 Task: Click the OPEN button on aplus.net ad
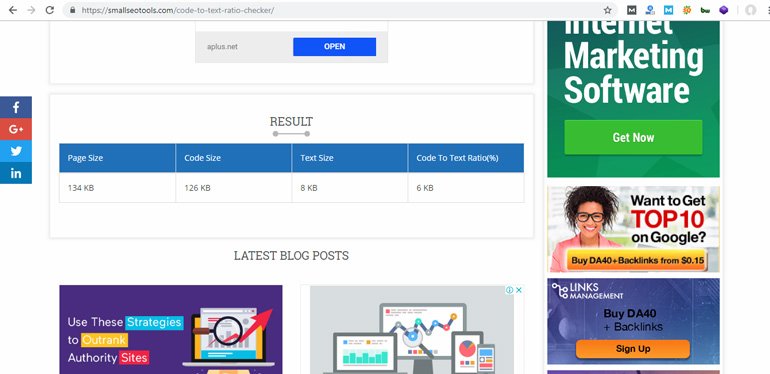334,47
